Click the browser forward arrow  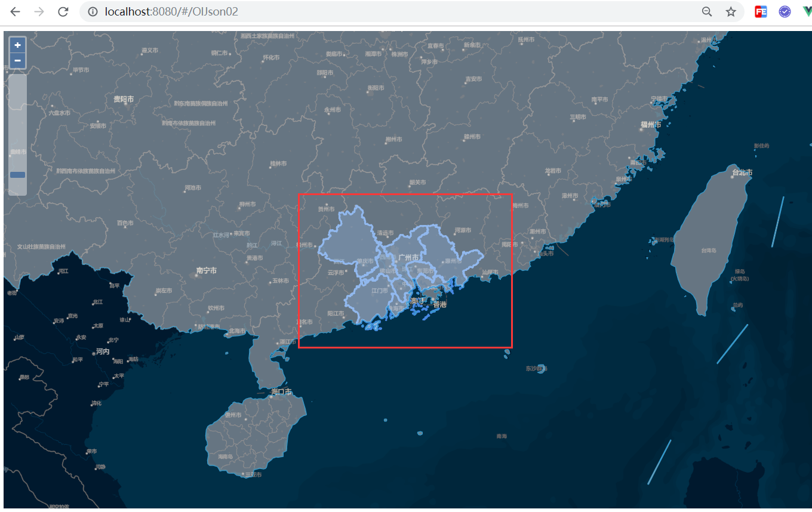(38, 11)
